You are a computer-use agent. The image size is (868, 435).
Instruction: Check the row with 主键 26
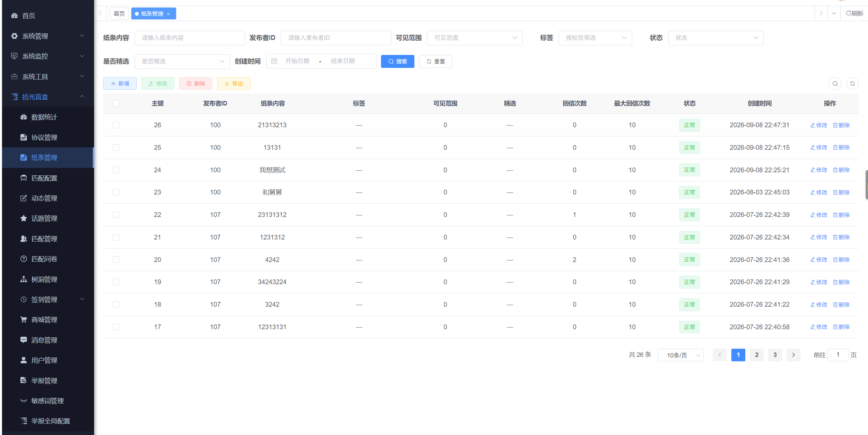tap(116, 125)
